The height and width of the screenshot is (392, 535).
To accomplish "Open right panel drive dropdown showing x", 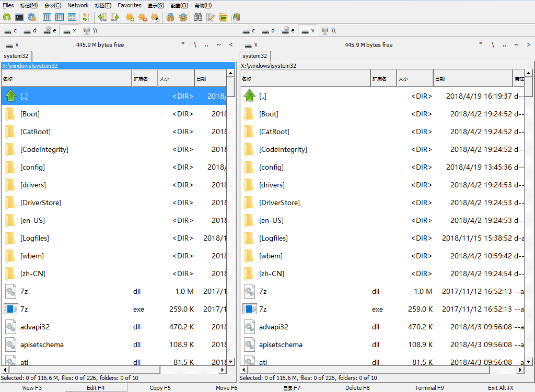I will 251,45.
